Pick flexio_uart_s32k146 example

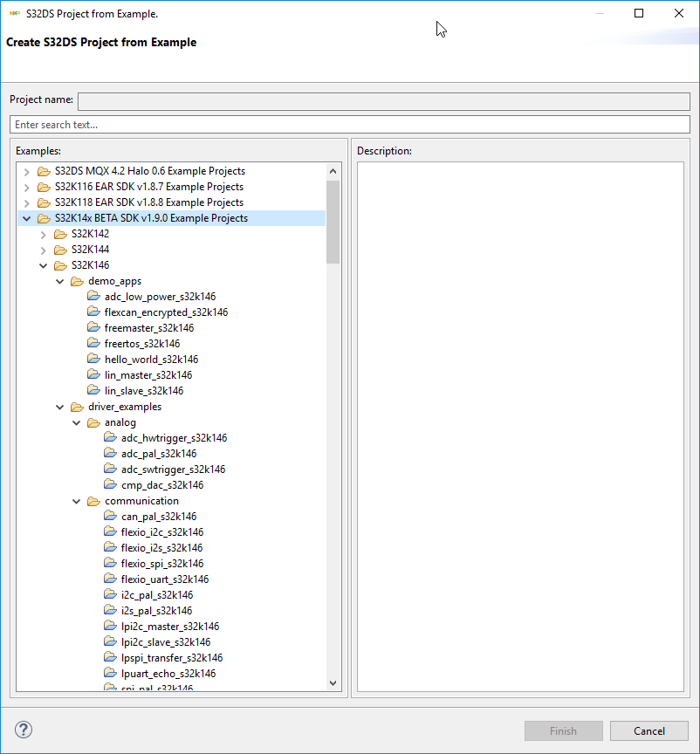tap(165, 579)
